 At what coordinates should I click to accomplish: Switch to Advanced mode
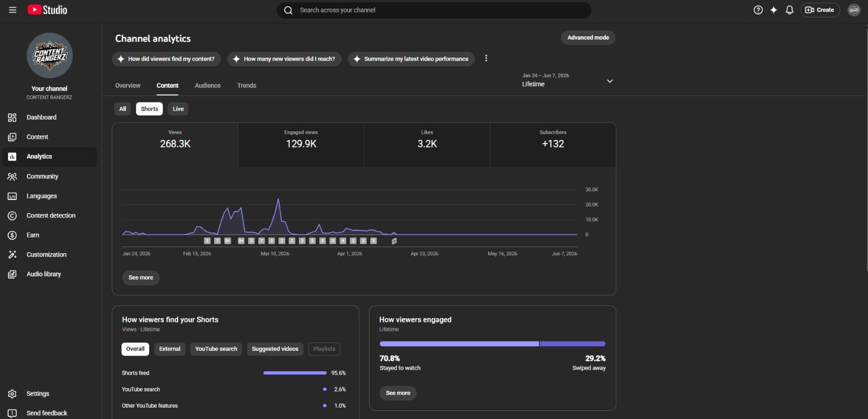tap(588, 37)
